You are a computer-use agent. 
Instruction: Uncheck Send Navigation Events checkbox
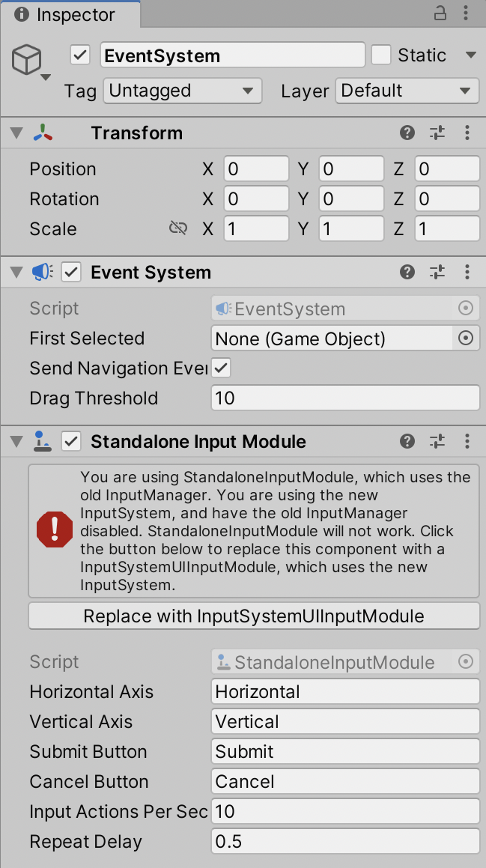221,368
